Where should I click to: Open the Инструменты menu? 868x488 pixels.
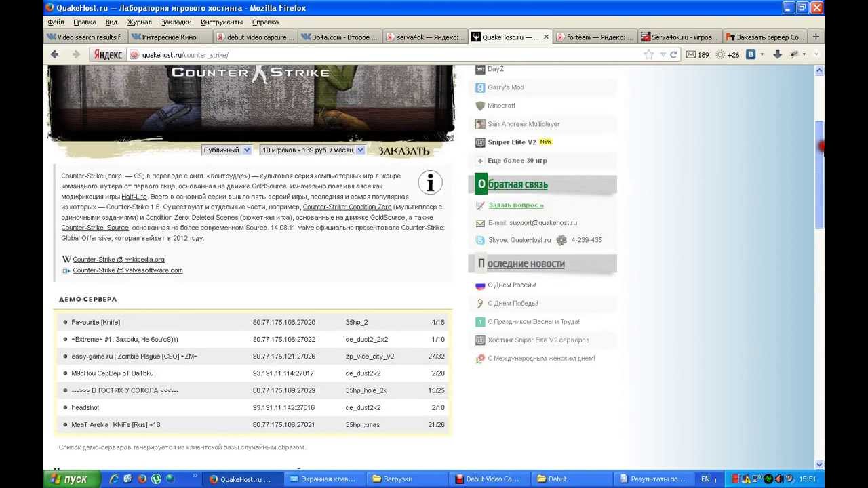(x=222, y=22)
